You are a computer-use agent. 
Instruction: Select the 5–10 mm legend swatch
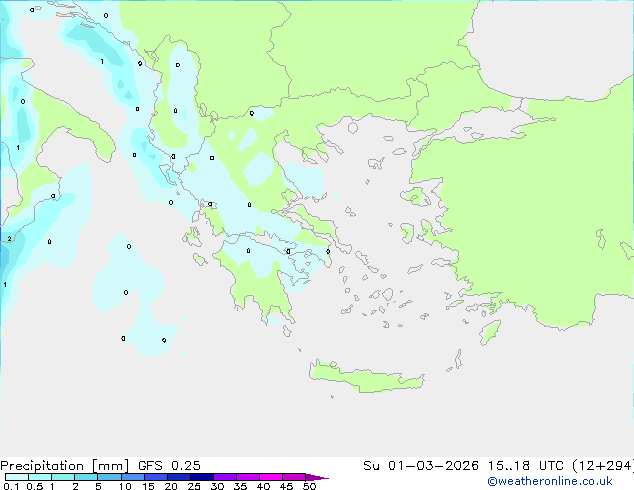pyautogui.click(x=109, y=477)
